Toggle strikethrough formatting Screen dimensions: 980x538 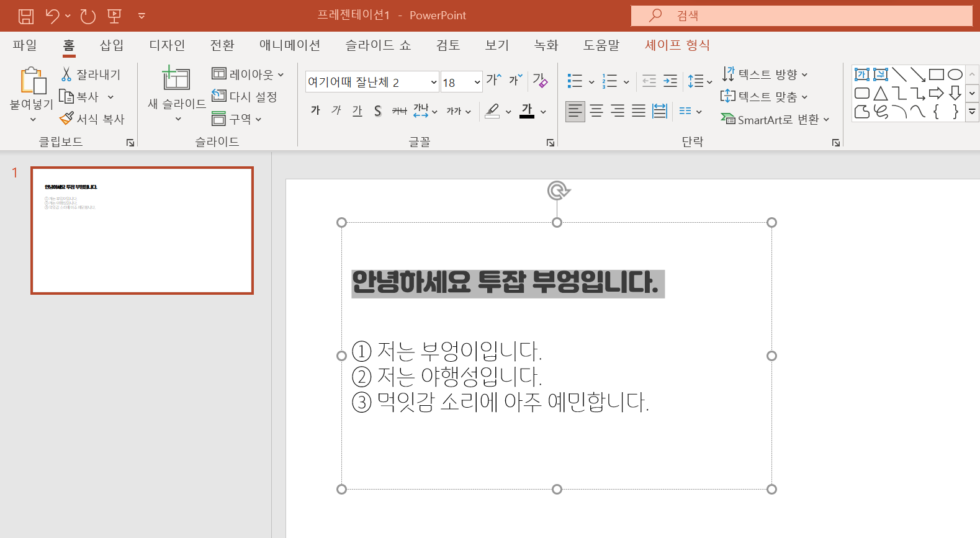click(x=399, y=110)
